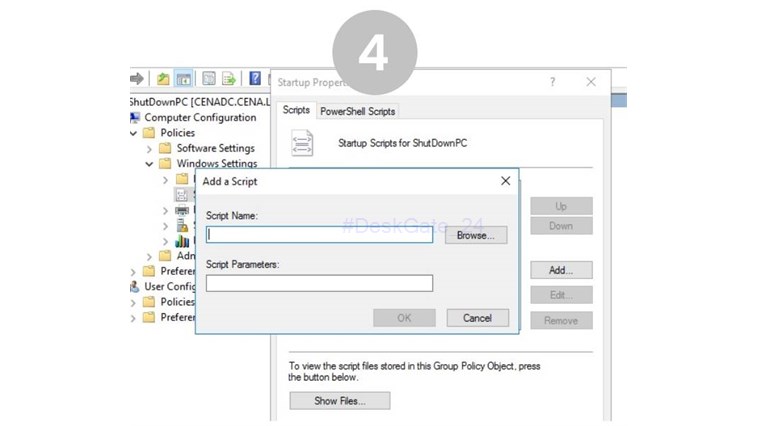Screen dimensions: 758x426
Task: Click the User Configuration person icon
Action: point(135,286)
